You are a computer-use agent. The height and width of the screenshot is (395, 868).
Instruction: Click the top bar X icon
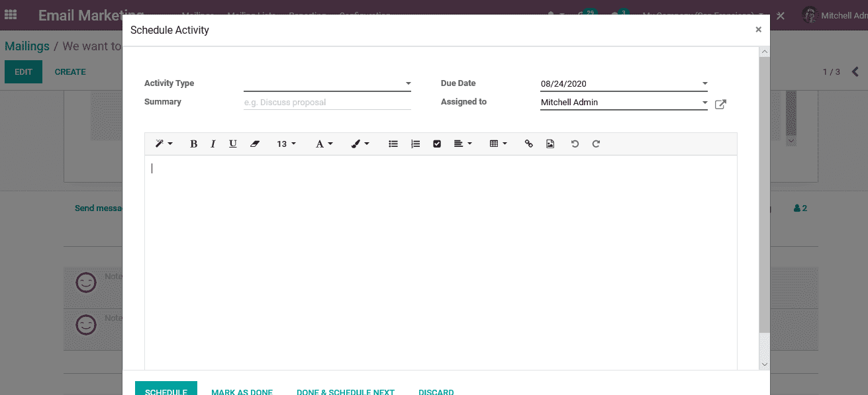click(781, 15)
